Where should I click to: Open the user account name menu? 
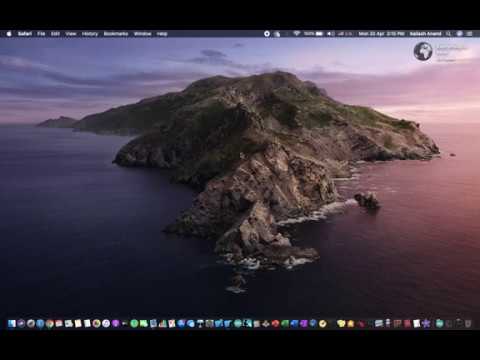coord(425,34)
